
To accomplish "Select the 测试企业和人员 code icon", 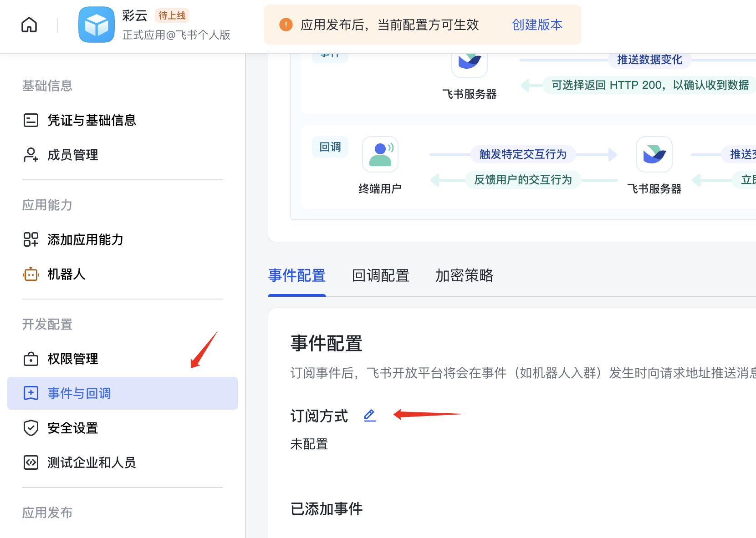I will (30, 462).
